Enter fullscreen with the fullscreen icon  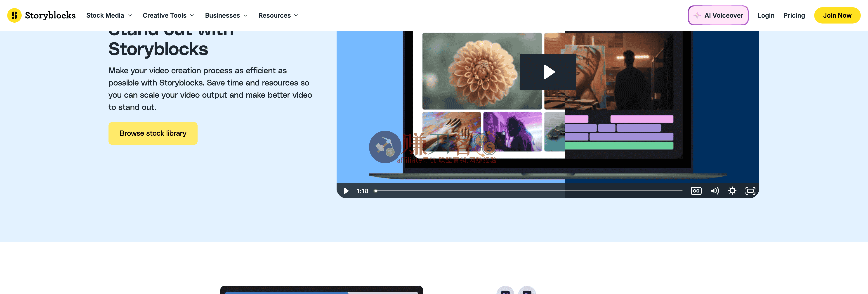(750, 191)
